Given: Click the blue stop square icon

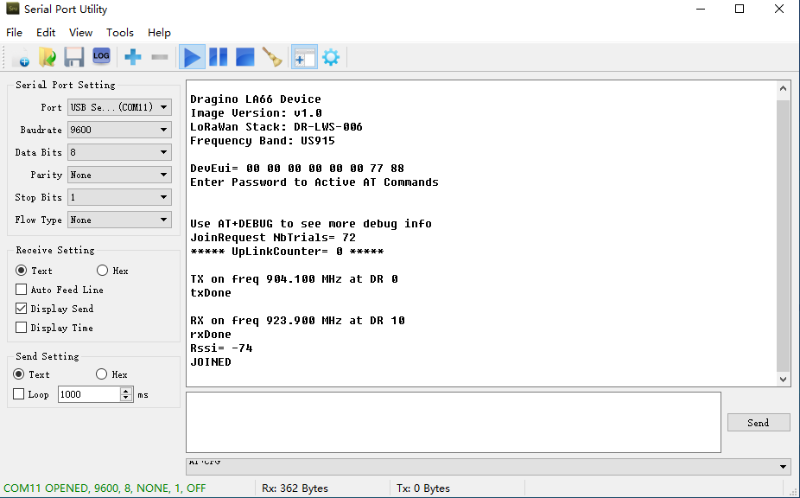Looking at the screenshot, I should pos(245,57).
